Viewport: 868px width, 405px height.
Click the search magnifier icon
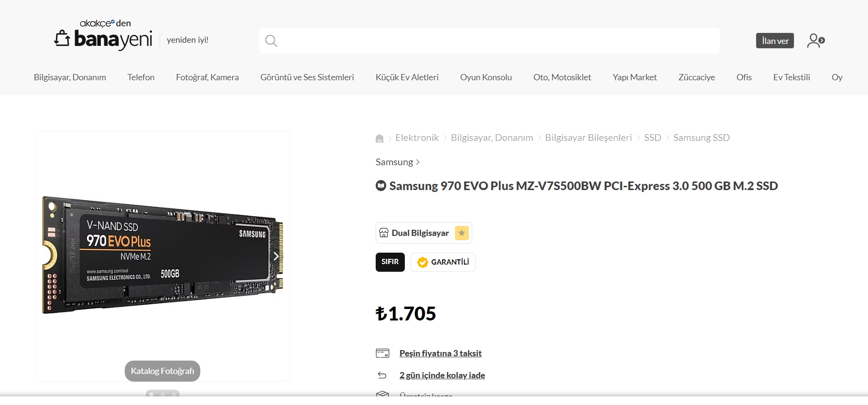pos(271,41)
